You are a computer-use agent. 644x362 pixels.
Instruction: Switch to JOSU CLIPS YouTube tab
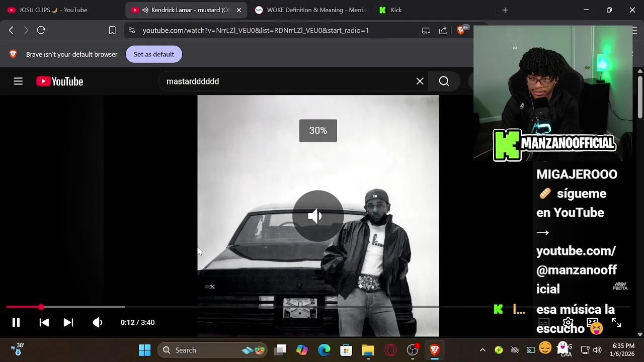tap(60, 10)
